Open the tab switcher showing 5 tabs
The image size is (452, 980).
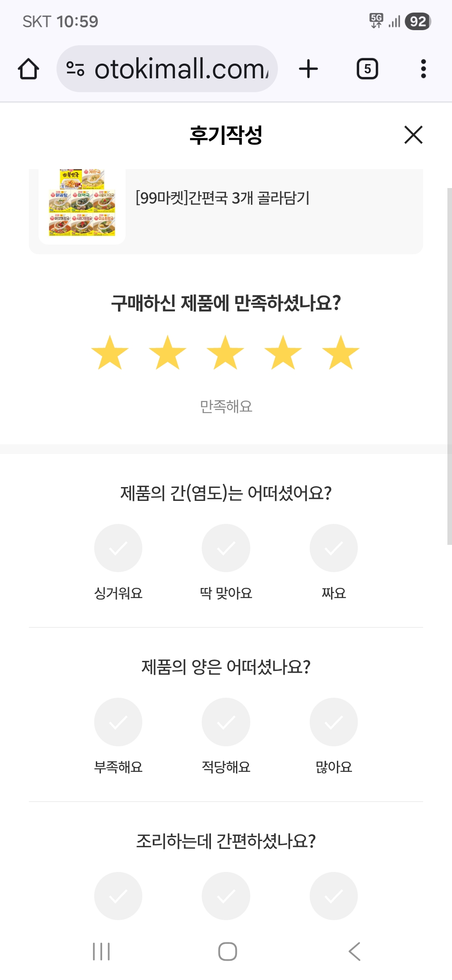[x=367, y=69]
